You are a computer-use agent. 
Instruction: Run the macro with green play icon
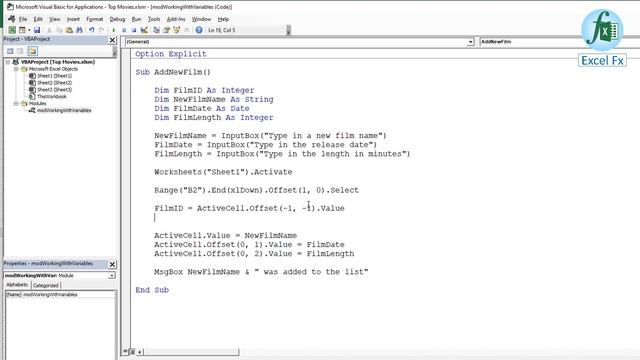coord(114,30)
